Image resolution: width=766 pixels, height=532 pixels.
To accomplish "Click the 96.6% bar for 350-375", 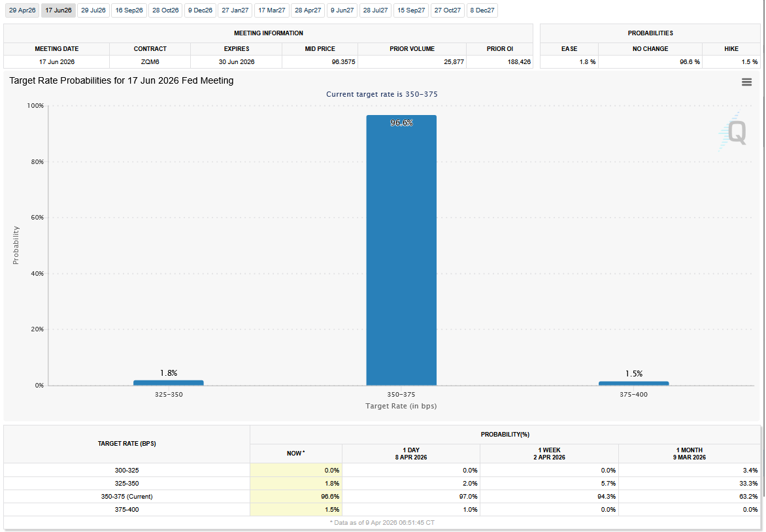I will pyautogui.click(x=401, y=250).
